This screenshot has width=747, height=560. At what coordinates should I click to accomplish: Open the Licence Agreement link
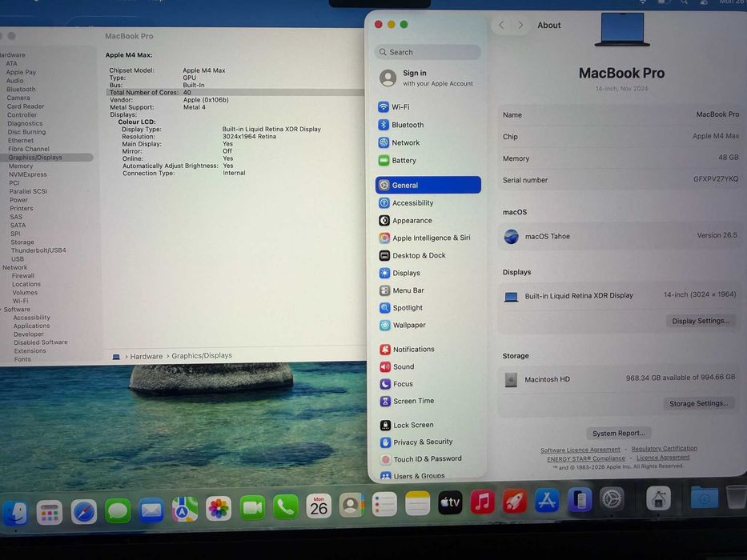663,457
